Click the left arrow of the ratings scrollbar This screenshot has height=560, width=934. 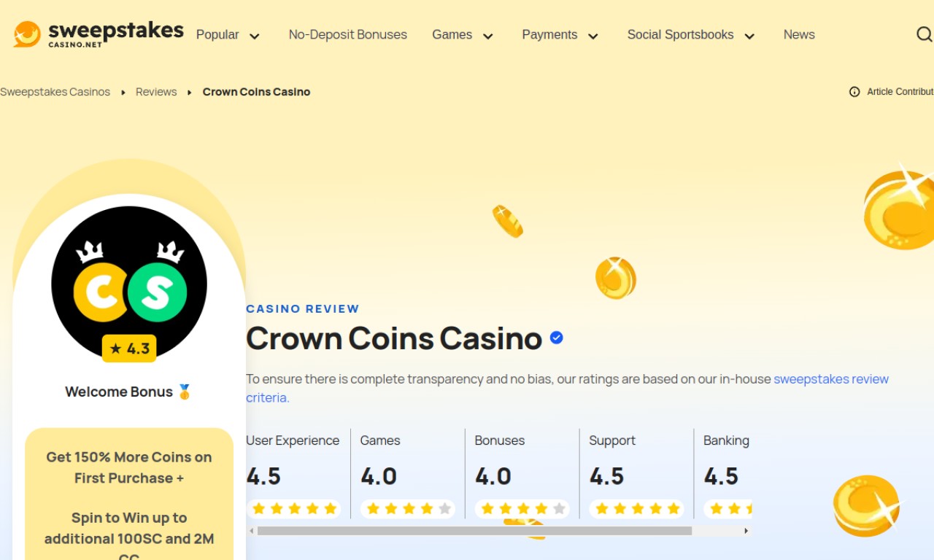tap(252, 531)
